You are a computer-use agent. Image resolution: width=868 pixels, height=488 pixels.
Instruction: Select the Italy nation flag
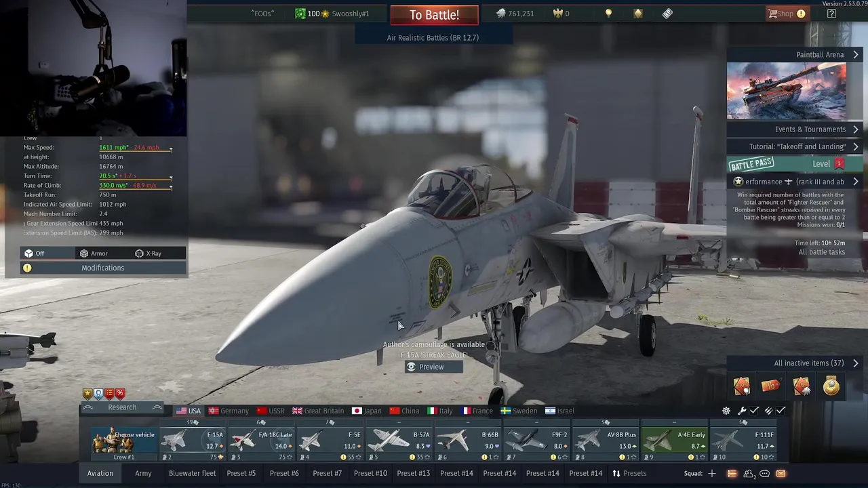(431, 411)
